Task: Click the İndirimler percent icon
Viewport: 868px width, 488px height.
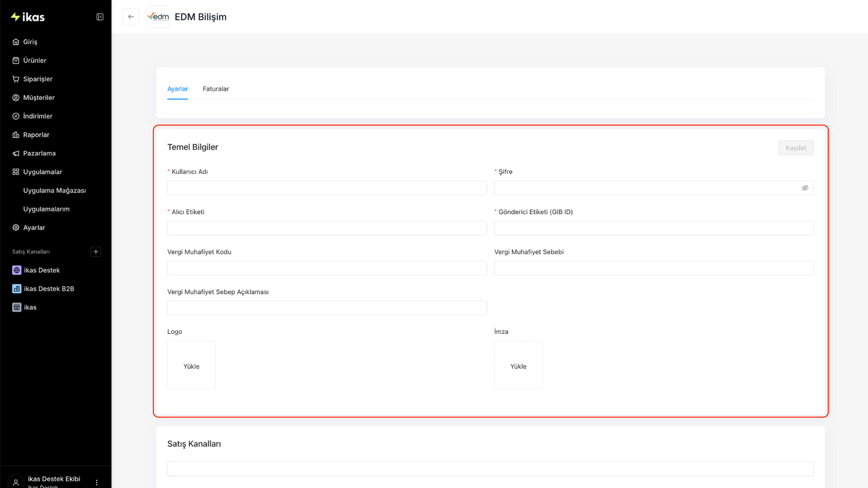Action: coord(16,116)
